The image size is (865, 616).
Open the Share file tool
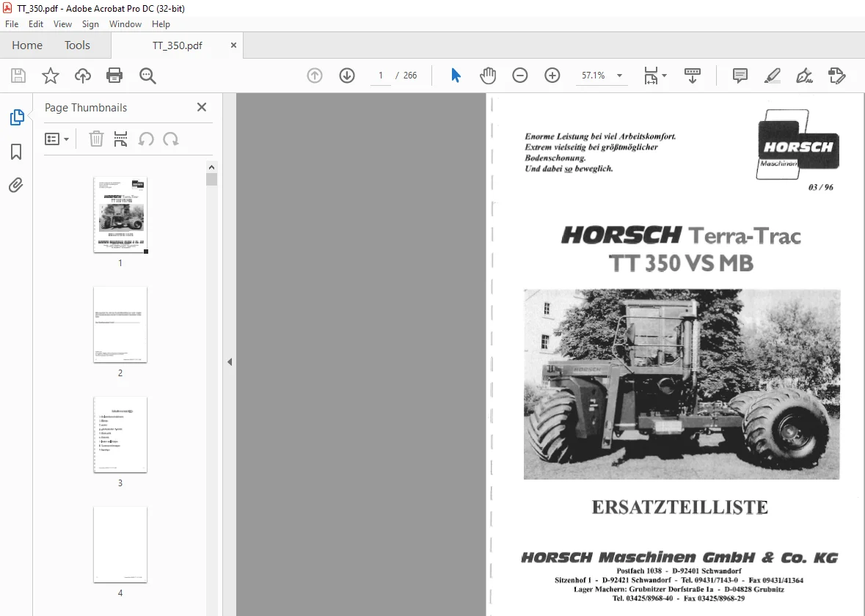click(837, 76)
